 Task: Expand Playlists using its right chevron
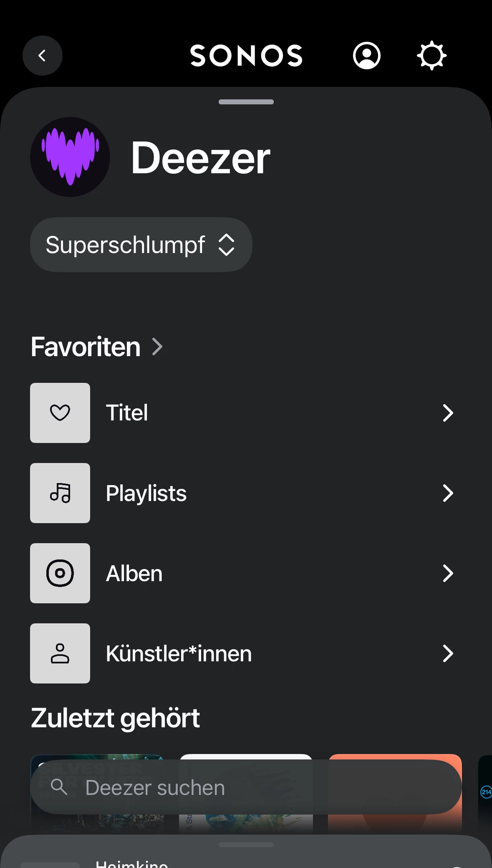(448, 493)
